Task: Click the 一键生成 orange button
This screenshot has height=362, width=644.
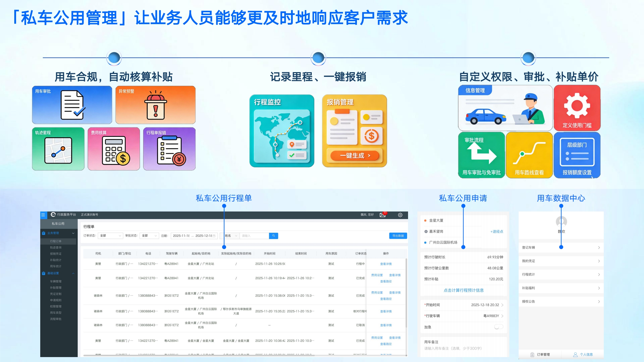Action: (355, 155)
